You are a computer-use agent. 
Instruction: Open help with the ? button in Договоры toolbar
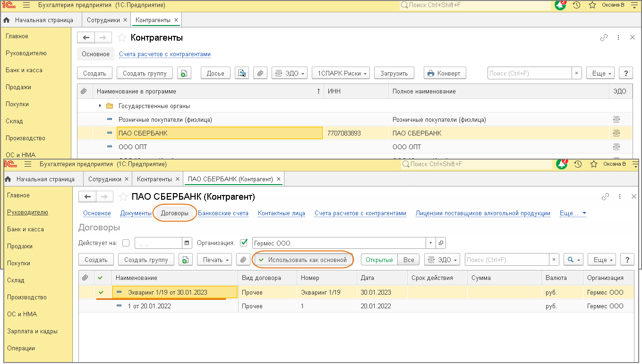tap(627, 260)
